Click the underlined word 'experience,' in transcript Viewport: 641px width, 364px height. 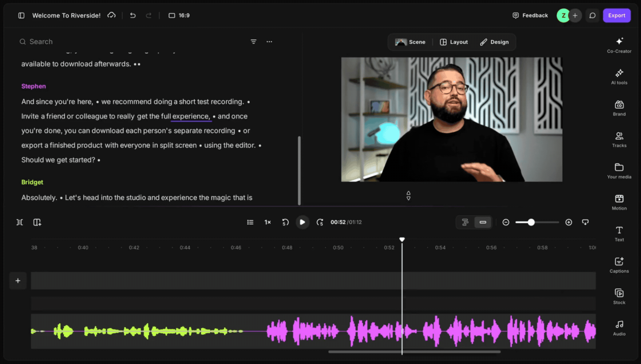click(x=191, y=116)
